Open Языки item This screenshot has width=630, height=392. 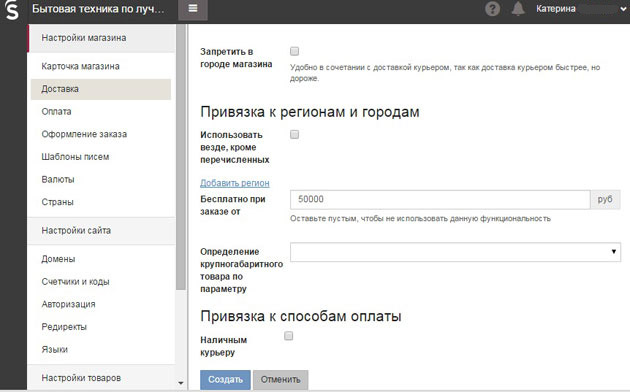tap(55, 349)
